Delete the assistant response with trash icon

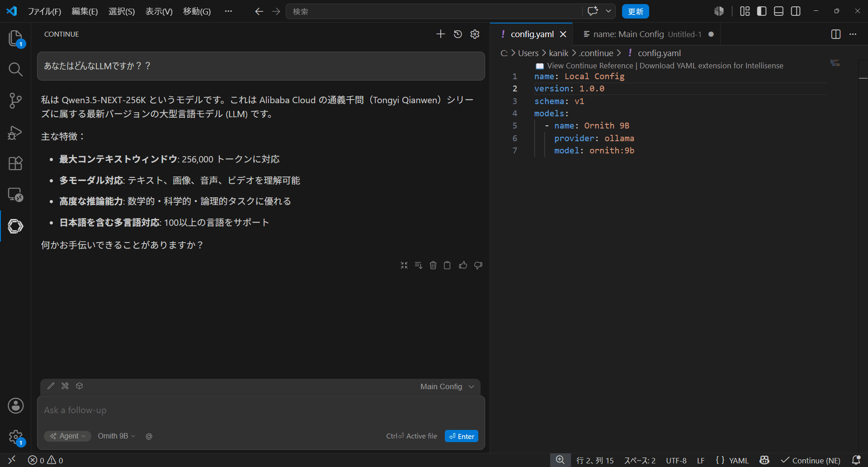[433, 265]
